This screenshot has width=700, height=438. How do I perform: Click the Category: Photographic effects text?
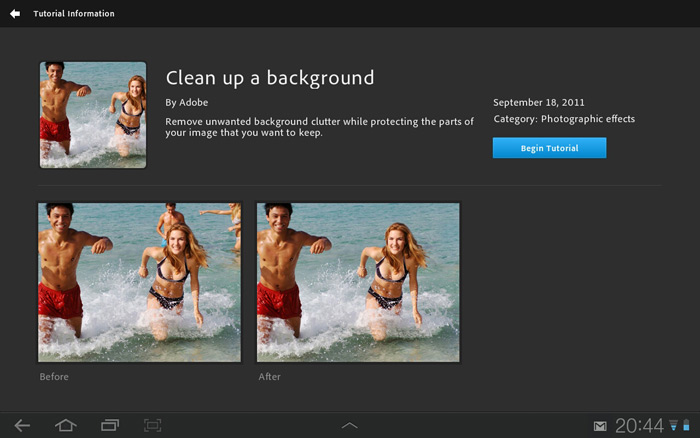tap(564, 119)
